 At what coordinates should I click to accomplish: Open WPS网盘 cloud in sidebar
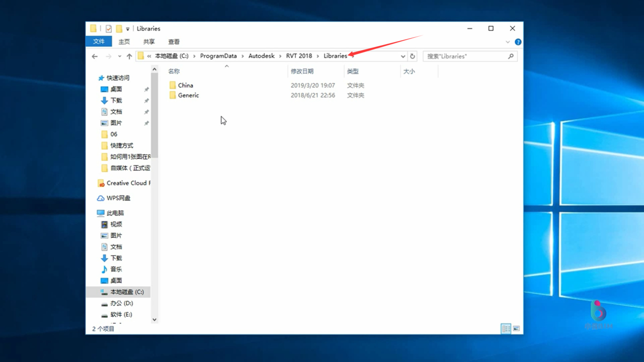click(114, 198)
